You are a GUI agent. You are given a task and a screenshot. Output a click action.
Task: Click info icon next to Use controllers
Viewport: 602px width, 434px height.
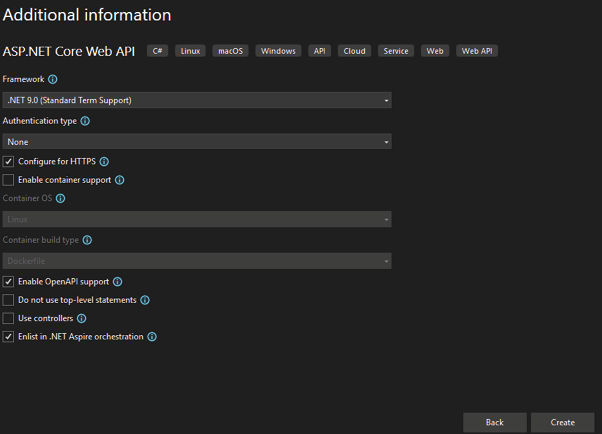[82, 318]
